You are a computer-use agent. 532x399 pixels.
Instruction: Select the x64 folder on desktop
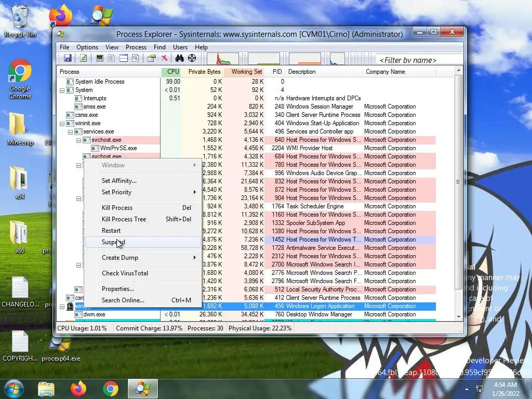[x=20, y=182]
